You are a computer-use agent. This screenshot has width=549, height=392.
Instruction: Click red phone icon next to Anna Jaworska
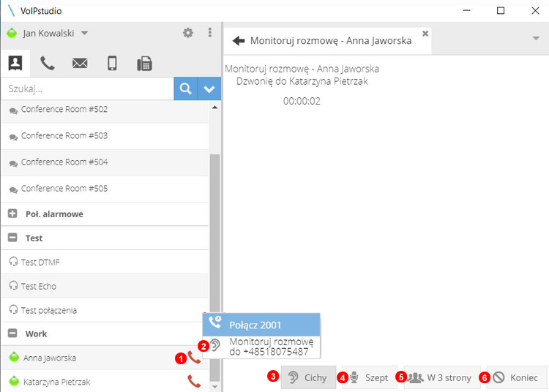coord(194,358)
